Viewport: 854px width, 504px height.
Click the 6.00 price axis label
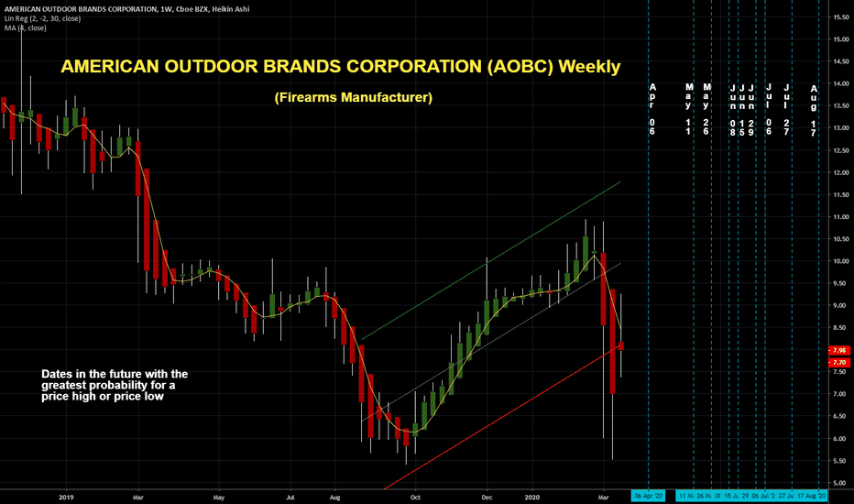coord(842,438)
